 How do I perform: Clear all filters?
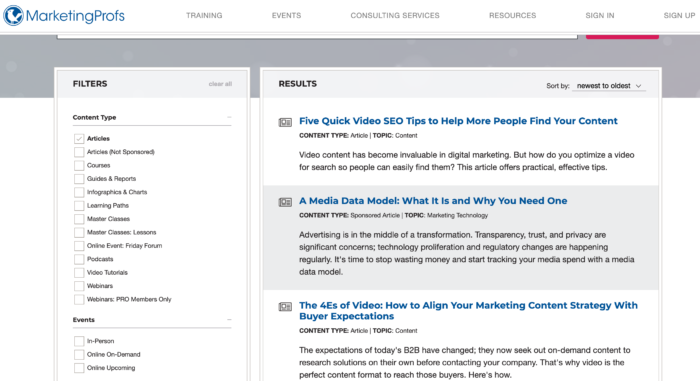pyautogui.click(x=220, y=84)
